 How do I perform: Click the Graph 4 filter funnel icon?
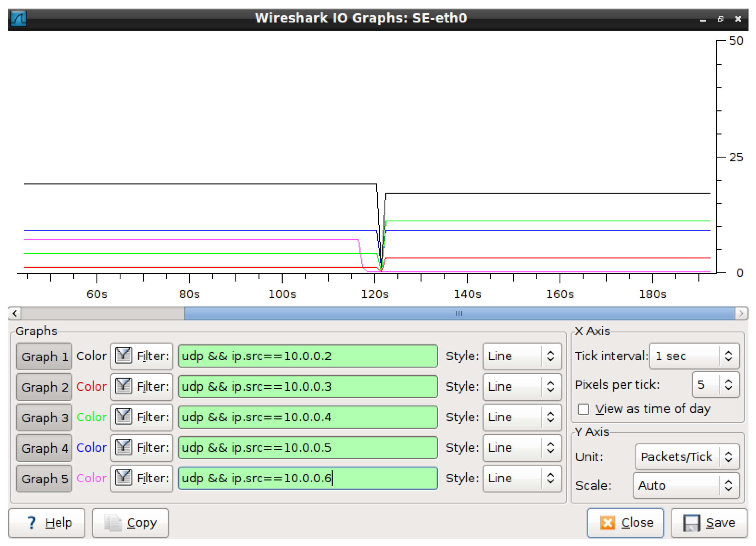(123, 447)
